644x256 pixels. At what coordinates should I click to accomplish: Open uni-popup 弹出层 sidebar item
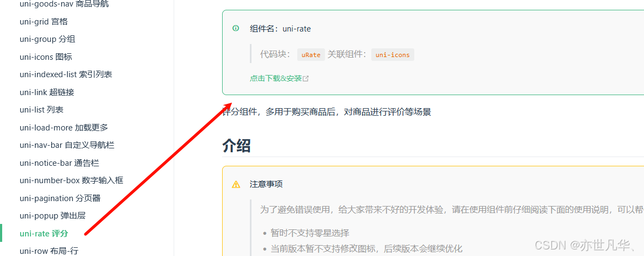click(x=53, y=216)
